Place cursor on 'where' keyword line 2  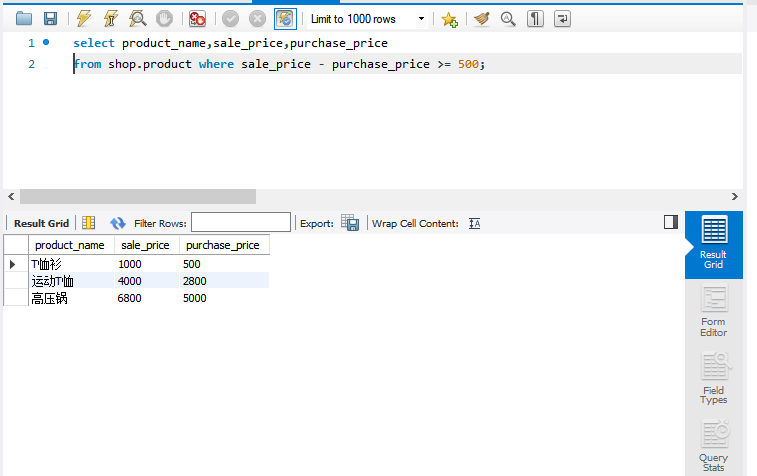(x=216, y=64)
